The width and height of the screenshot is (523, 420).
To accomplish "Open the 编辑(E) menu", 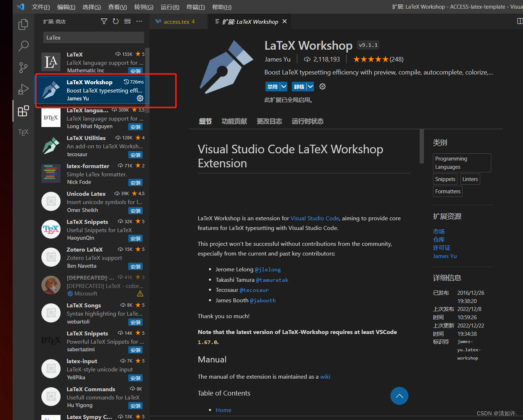I will [x=66, y=7].
